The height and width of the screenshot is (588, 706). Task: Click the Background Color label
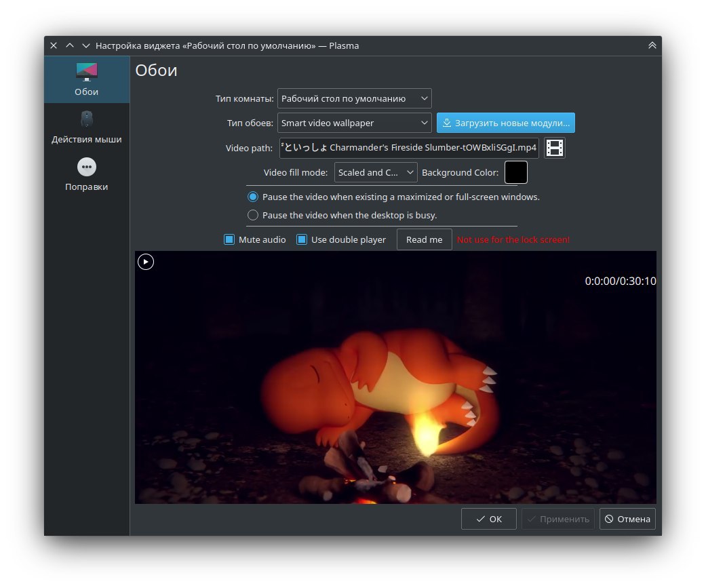click(x=460, y=172)
